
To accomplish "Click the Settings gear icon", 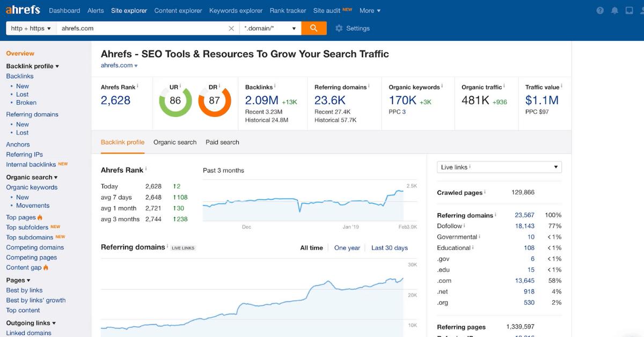I will (x=339, y=28).
